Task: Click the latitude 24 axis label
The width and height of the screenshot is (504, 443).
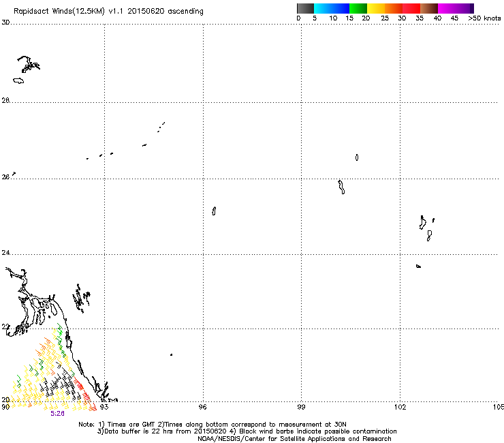Action: 5,253
